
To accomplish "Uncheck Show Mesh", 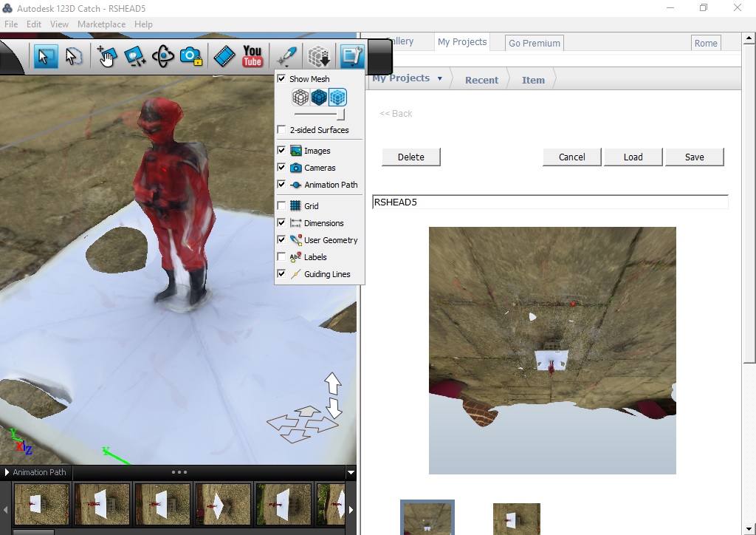I will pyautogui.click(x=281, y=78).
